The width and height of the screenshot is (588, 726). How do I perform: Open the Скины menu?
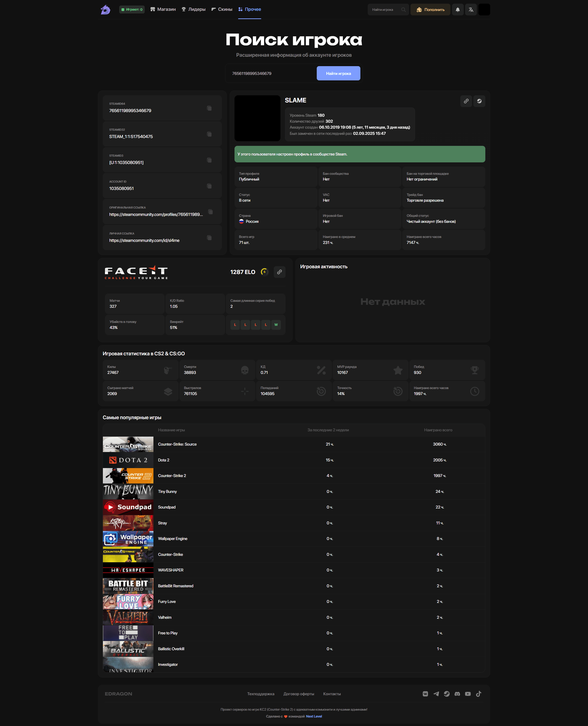(x=222, y=9)
